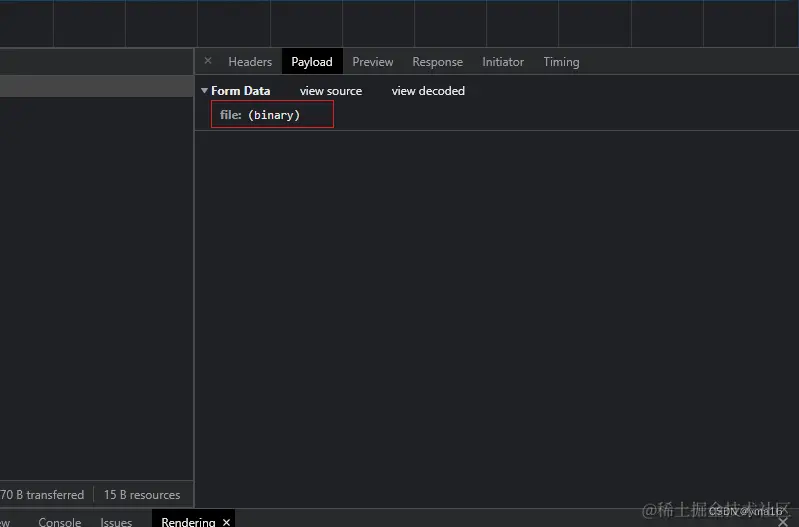Switch to the Initiator tab
Image resolution: width=799 pixels, height=527 pixels.
502,62
